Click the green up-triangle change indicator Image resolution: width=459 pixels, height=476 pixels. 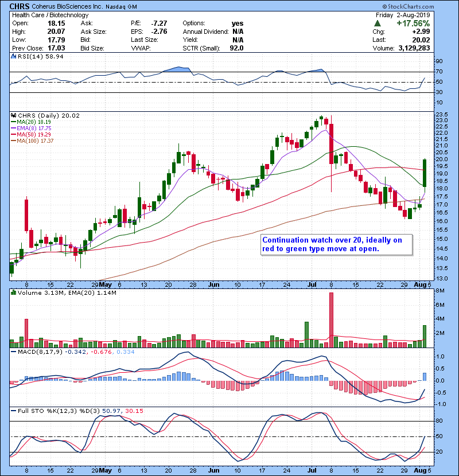pyautogui.click(x=378, y=24)
